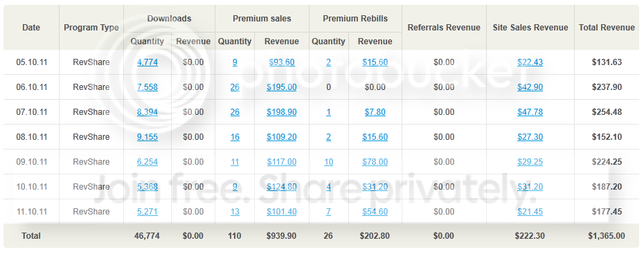Click the Premium sales column header
This screenshot has height=254, width=644.
pos(262,19)
